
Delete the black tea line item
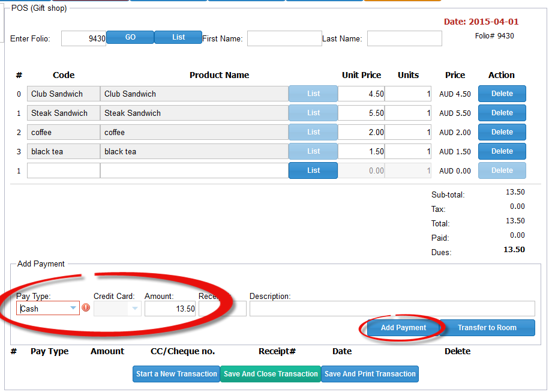502,151
